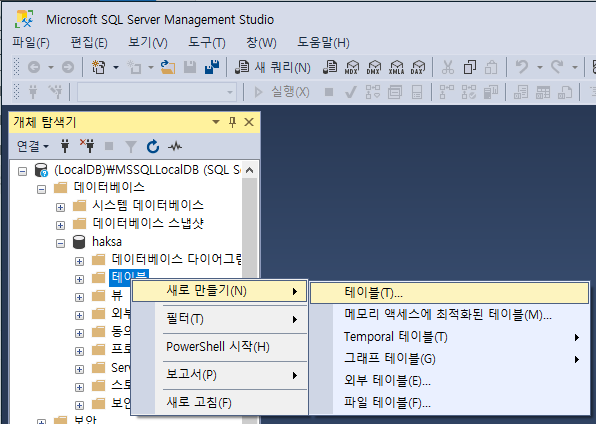Open a new DAX query
596x424 pixels.
[418, 67]
